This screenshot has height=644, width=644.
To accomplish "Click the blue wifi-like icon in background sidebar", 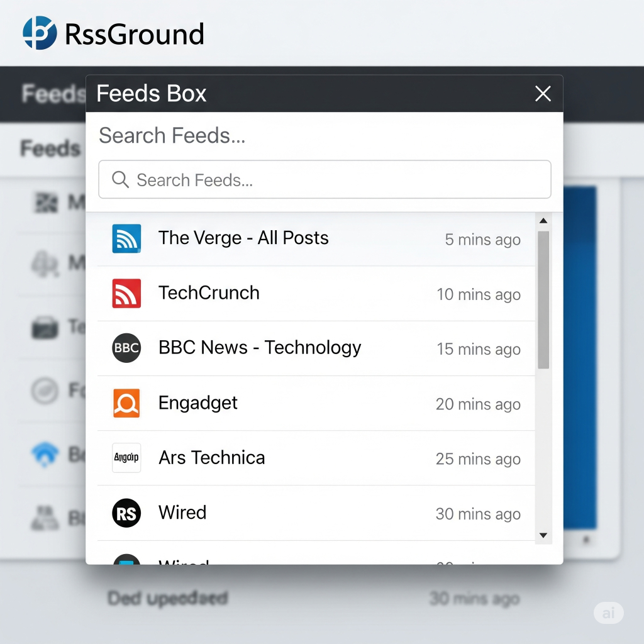I will coord(45,454).
